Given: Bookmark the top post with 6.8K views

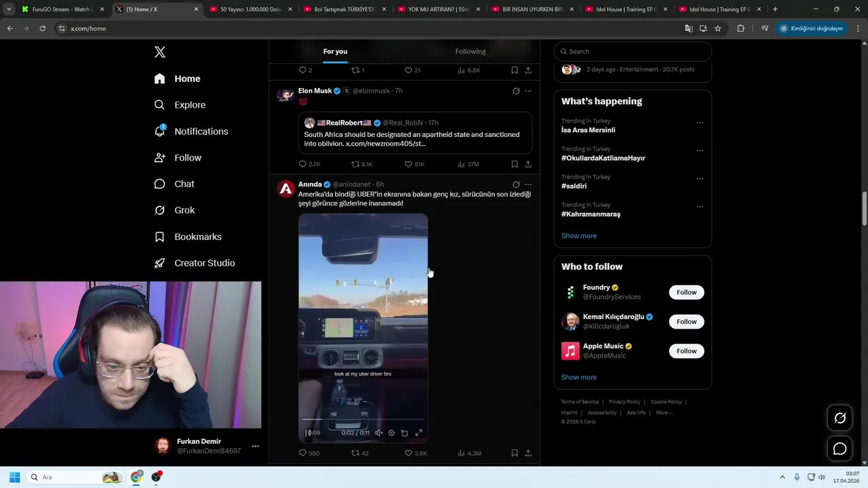Looking at the screenshot, I should click(515, 70).
